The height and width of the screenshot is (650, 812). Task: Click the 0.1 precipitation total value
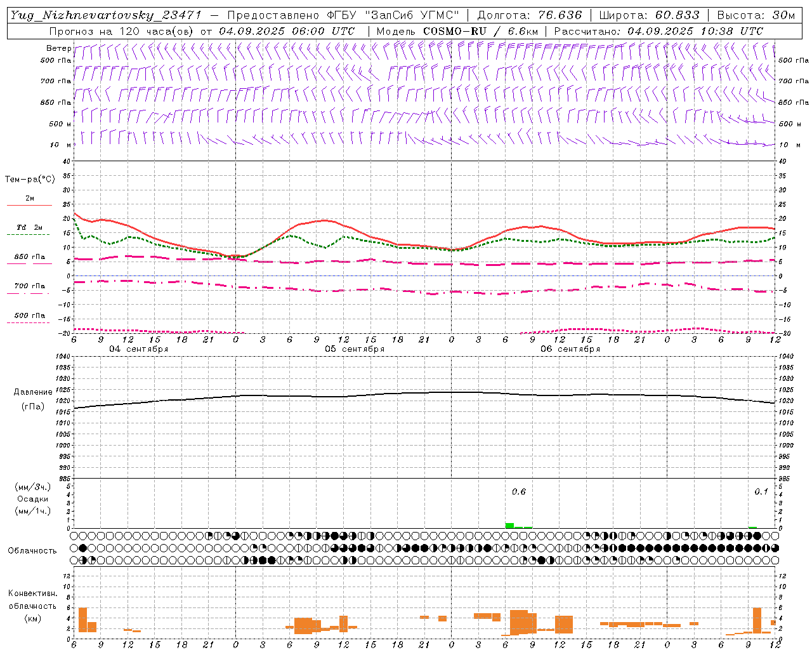pos(761,492)
